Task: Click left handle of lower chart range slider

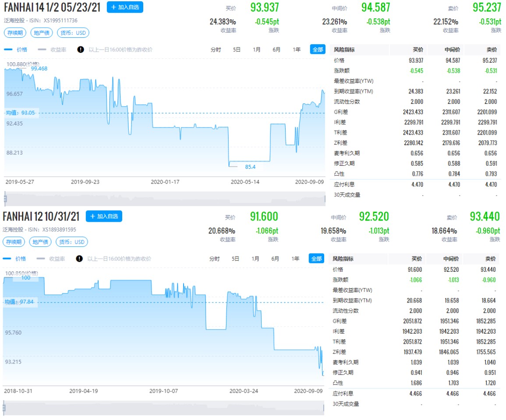Action: [4, 408]
